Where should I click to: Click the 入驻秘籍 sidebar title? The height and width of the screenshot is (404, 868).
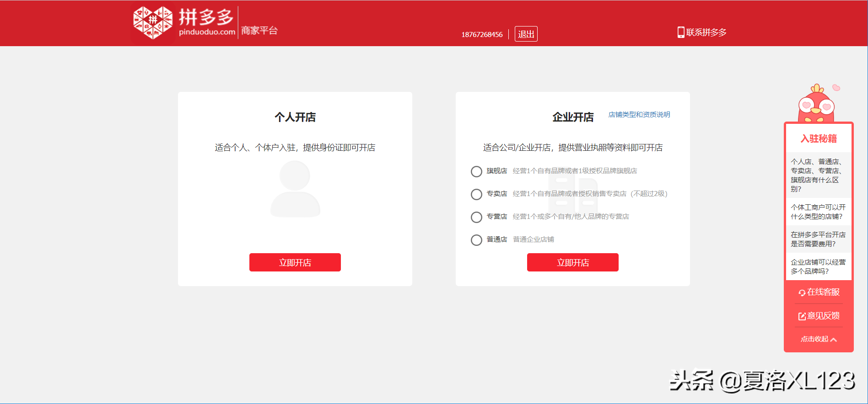[819, 138]
